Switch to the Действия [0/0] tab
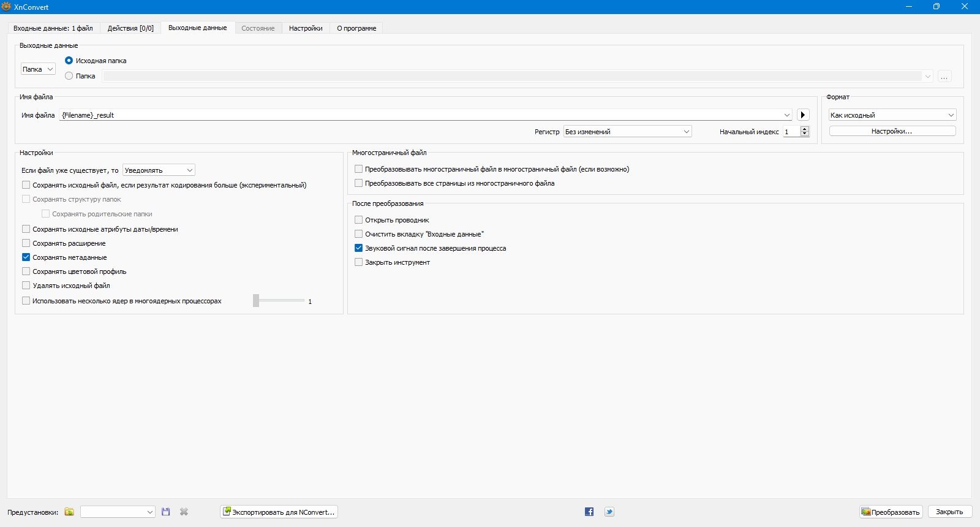Viewport: 980px width, 527px height. tap(130, 28)
